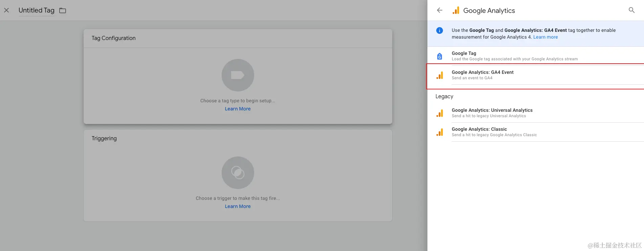
Task: Click the GA4 Event analytics icon
Action: pos(440,75)
